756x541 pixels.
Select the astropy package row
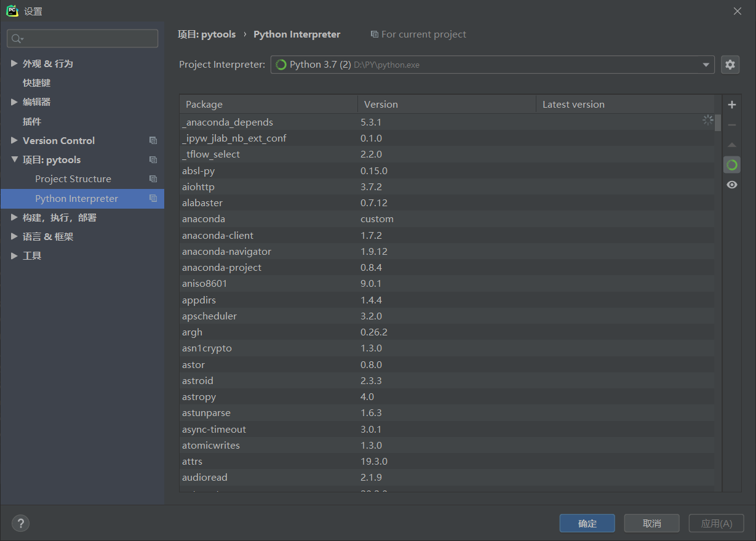pyautogui.click(x=447, y=396)
